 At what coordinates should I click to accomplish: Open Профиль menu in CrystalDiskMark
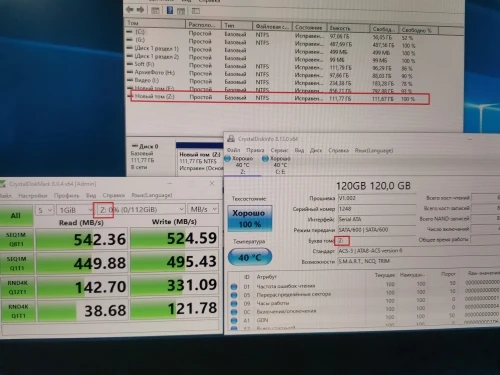pyautogui.click(x=66, y=195)
